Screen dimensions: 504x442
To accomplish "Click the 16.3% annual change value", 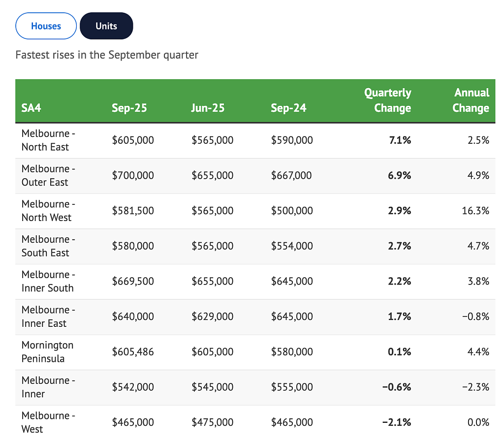I will [x=475, y=211].
